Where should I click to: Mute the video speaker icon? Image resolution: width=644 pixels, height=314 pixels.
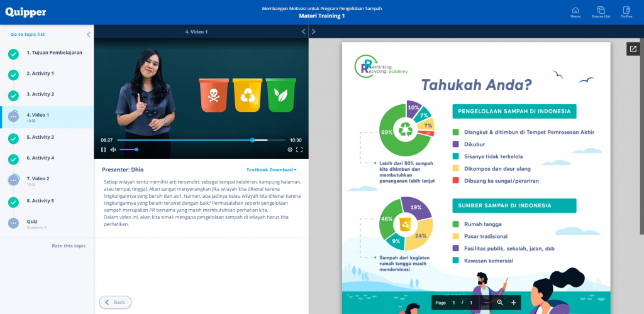[x=113, y=149]
